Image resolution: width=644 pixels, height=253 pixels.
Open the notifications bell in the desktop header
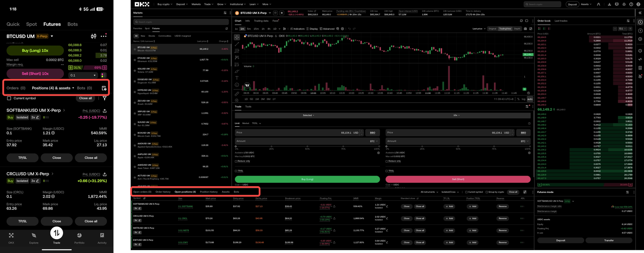pos(624,4)
